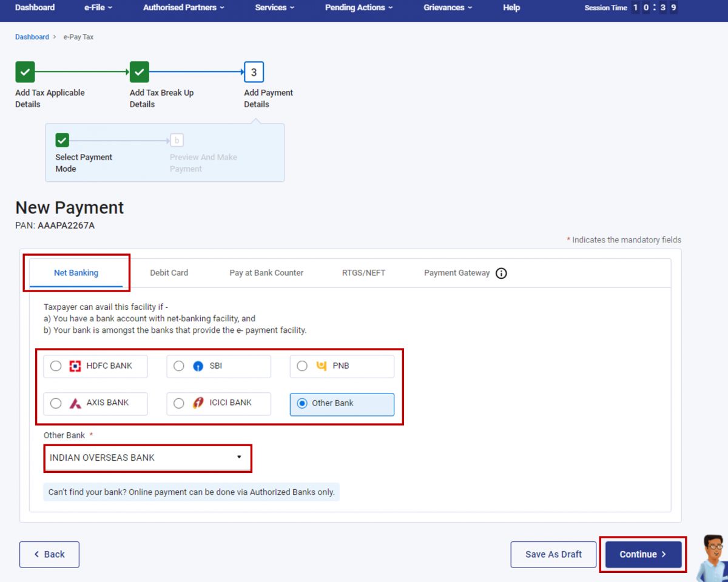Click the AXIS BANK logo icon

(x=75, y=403)
